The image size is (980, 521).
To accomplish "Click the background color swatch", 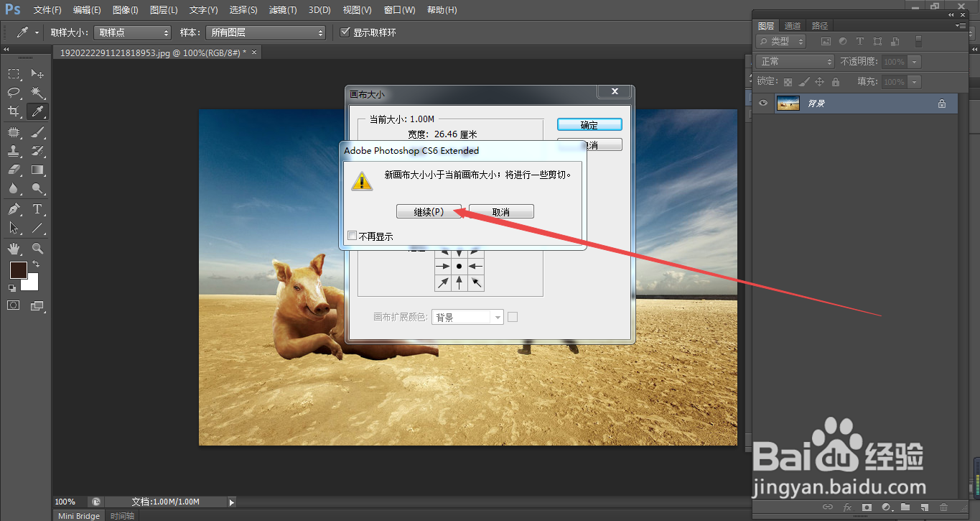I will click(32, 283).
